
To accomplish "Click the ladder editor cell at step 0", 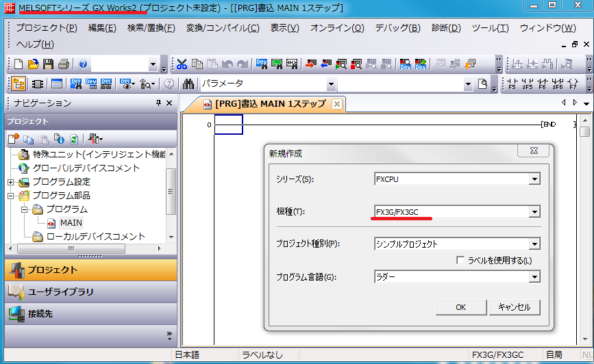I will 228,125.
